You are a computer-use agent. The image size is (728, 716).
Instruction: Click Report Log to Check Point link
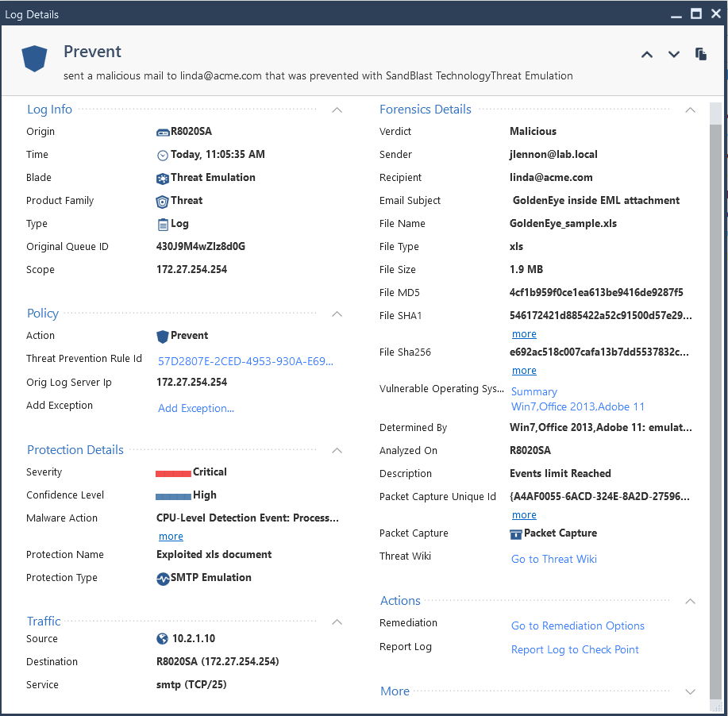click(575, 649)
